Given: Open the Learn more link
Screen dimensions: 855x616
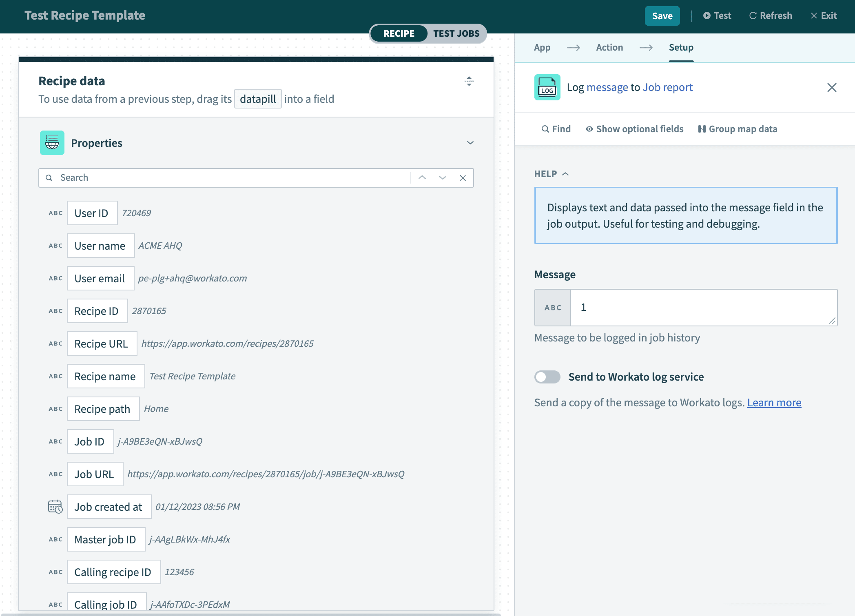Looking at the screenshot, I should pyautogui.click(x=774, y=403).
